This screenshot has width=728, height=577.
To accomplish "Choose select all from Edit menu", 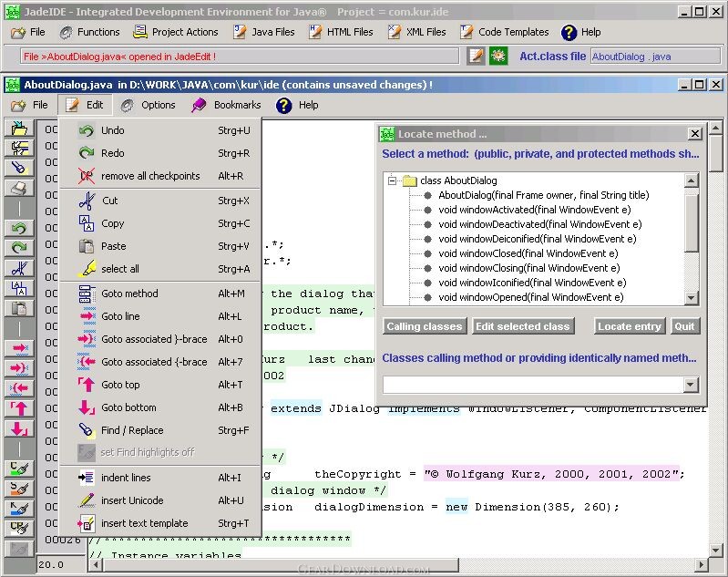I will [160, 269].
